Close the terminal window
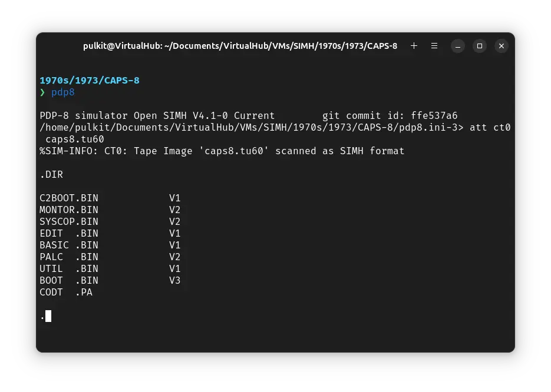Image resolution: width=551 pixels, height=392 pixels. coord(501,46)
